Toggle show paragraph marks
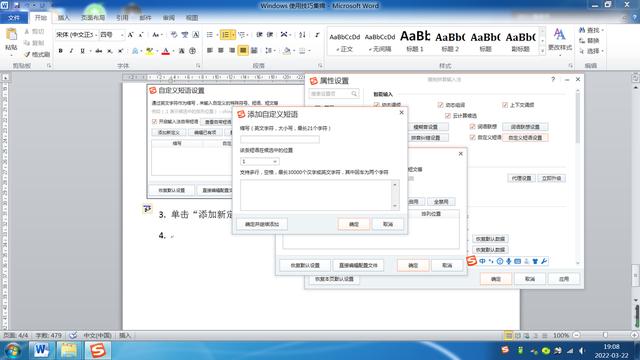 [x=317, y=35]
